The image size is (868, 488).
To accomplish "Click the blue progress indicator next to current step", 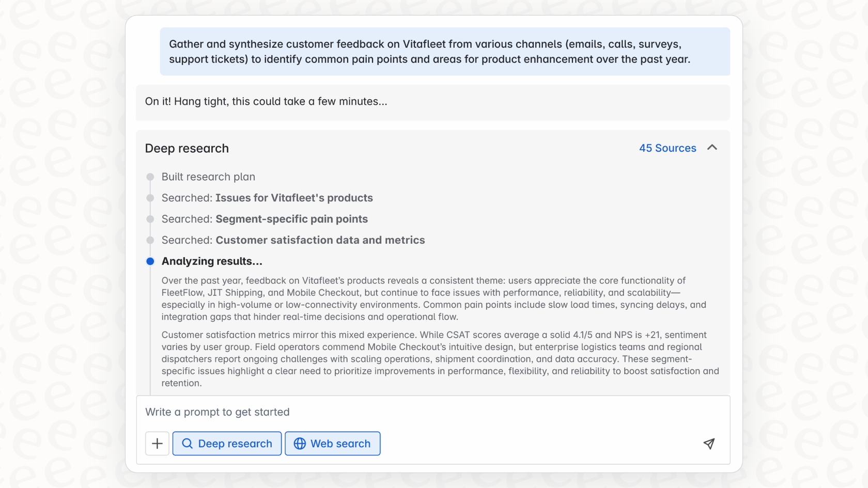I will (x=150, y=261).
